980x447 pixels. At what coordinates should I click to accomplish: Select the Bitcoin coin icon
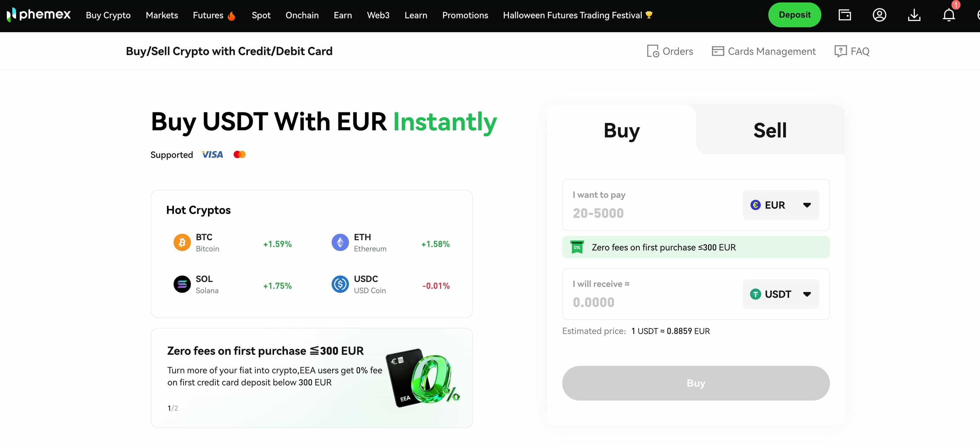(x=182, y=242)
